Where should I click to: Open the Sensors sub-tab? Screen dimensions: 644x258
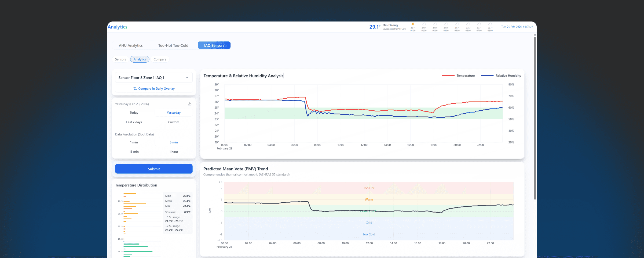click(x=120, y=59)
